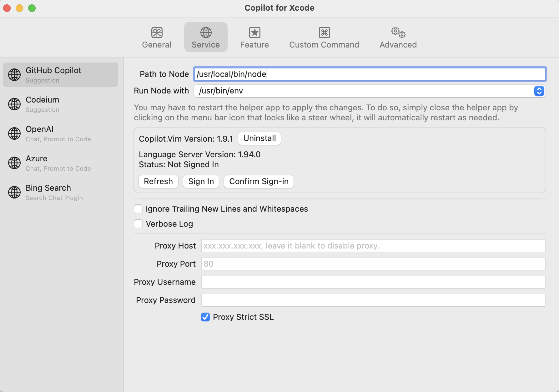Select Bing Search in sidebar
Viewport: 559px width, 392px height.
point(61,192)
